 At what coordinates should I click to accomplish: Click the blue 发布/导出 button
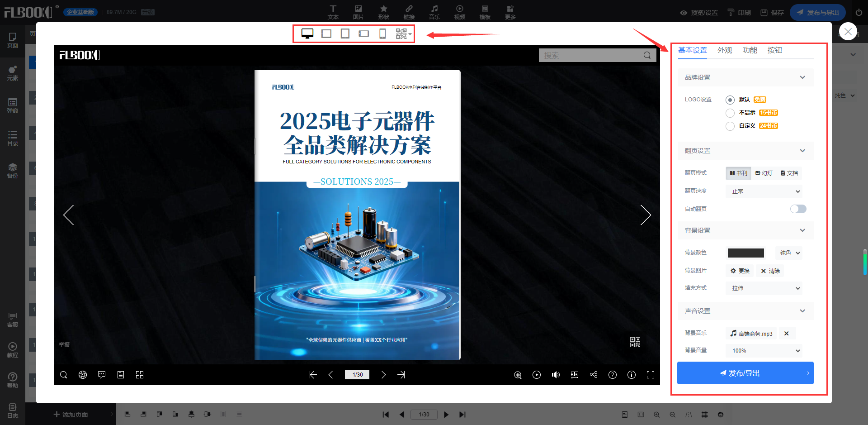[745, 373]
